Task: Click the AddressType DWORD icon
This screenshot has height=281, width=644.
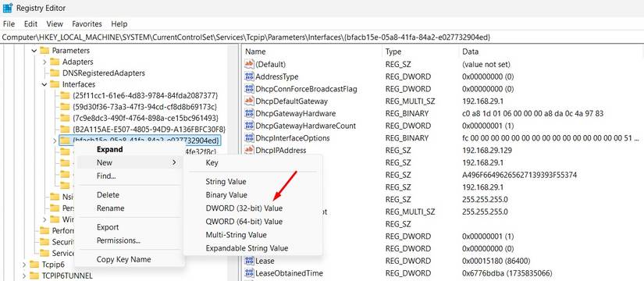Action: (x=249, y=76)
